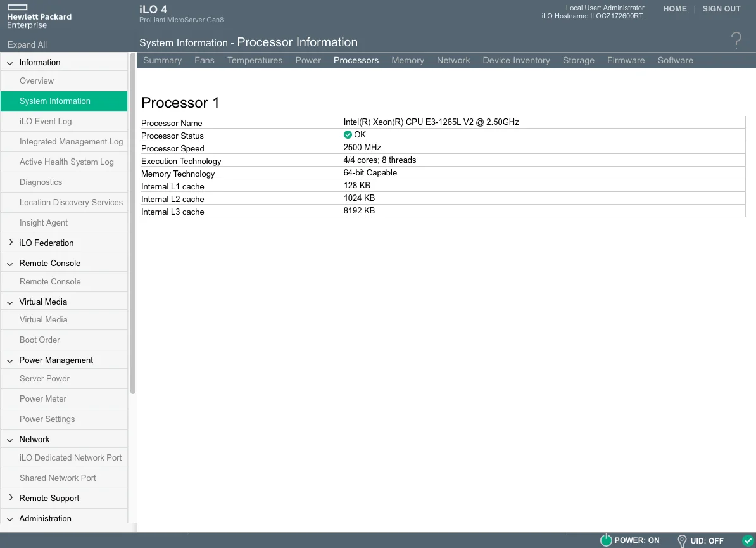Open the Firmware tab
The image size is (756, 548).
point(626,60)
